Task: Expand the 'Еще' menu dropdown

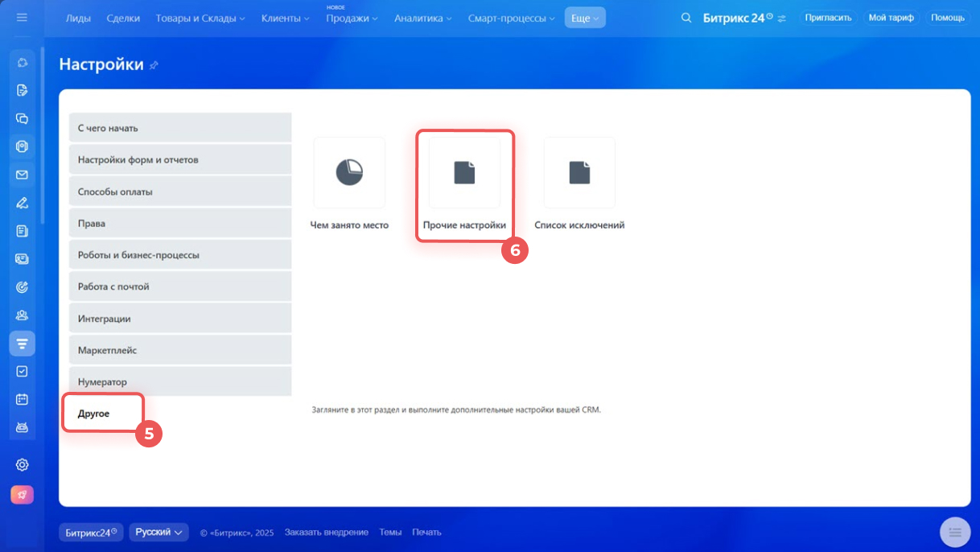Action: point(585,18)
